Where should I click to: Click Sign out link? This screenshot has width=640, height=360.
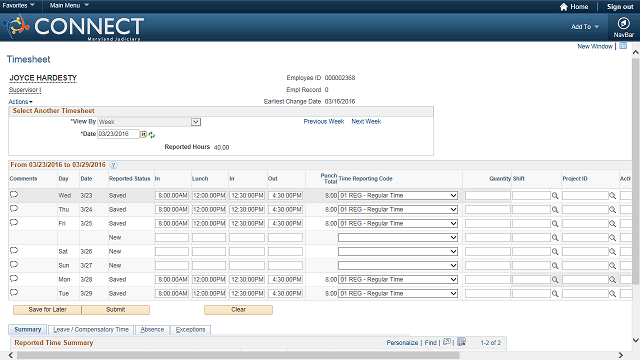(x=620, y=7)
